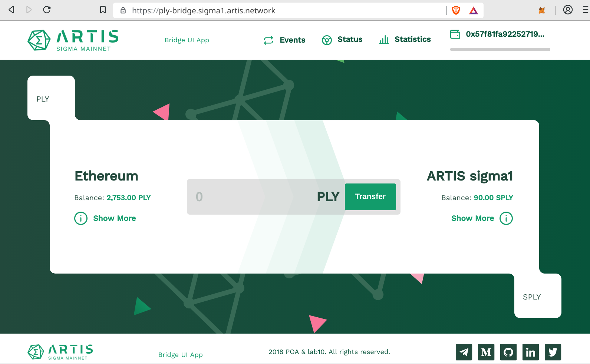
Task: Click the browser forward arrow
Action: [29, 10]
